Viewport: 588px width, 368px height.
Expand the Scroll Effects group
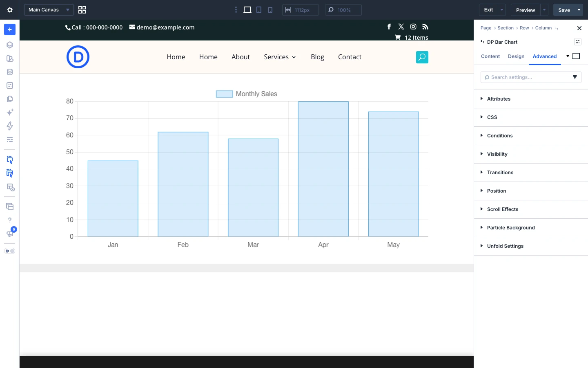click(x=531, y=209)
